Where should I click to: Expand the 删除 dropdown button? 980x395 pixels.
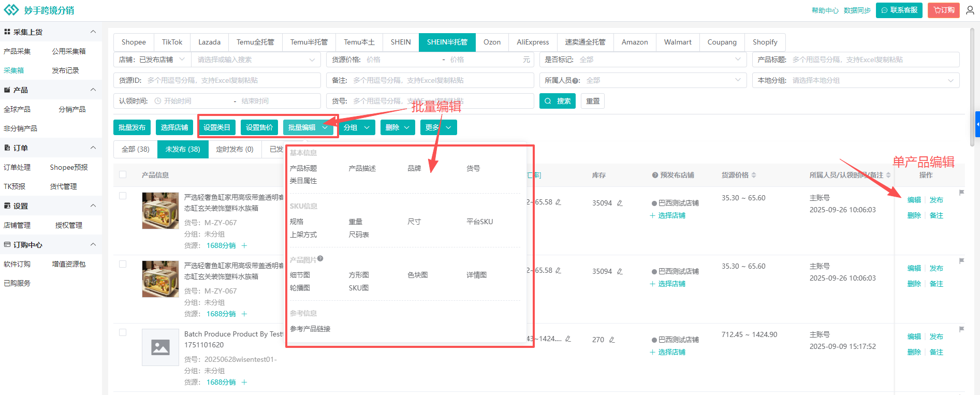click(398, 127)
